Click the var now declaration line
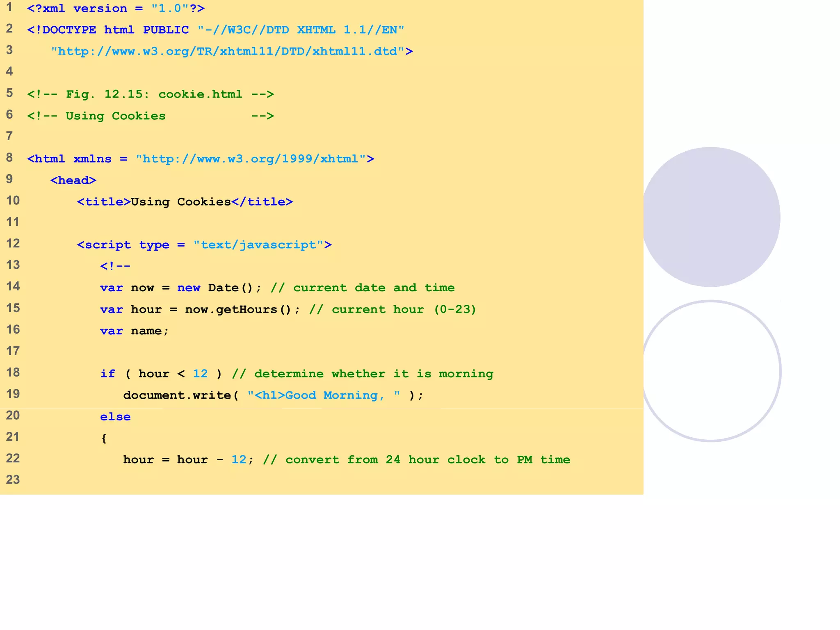 click(180, 288)
